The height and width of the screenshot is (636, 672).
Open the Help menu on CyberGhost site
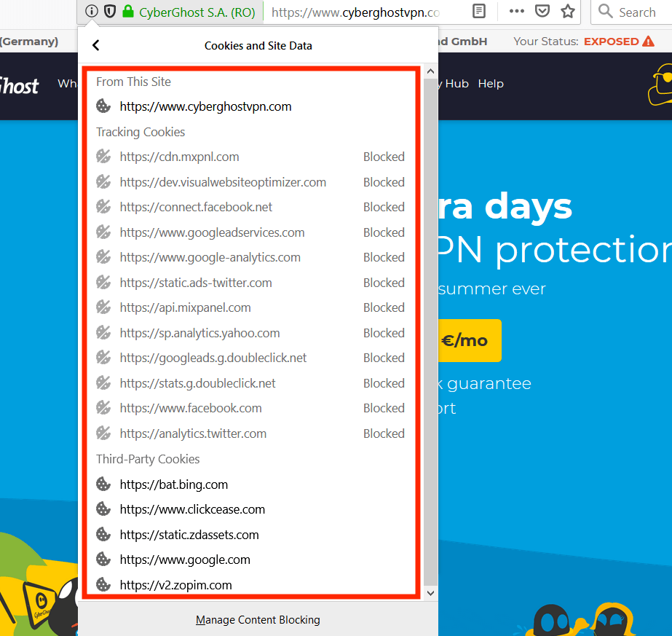(x=491, y=84)
